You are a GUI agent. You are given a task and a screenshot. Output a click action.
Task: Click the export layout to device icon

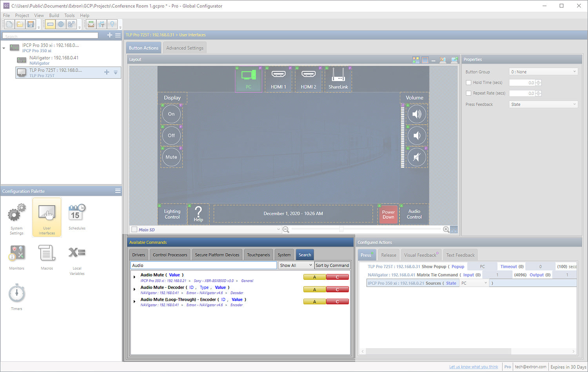coord(454,60)
